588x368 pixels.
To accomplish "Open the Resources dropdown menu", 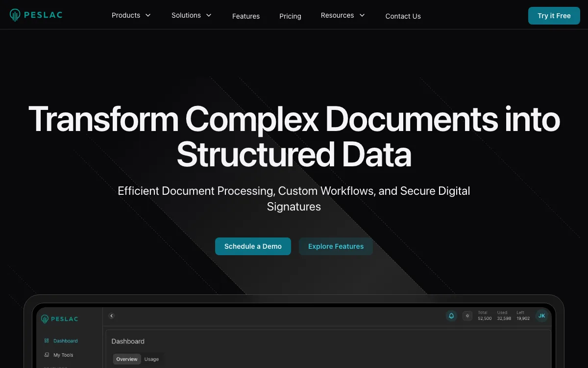I will coord(343,15).
